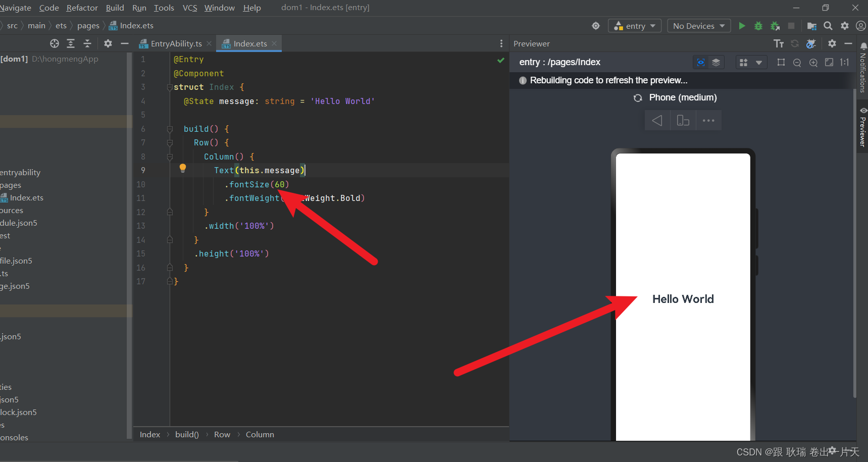Image resolution: width=868 pixels, height=462 pixels.
Task: Open the VCS menu
Action: point(189,8)
